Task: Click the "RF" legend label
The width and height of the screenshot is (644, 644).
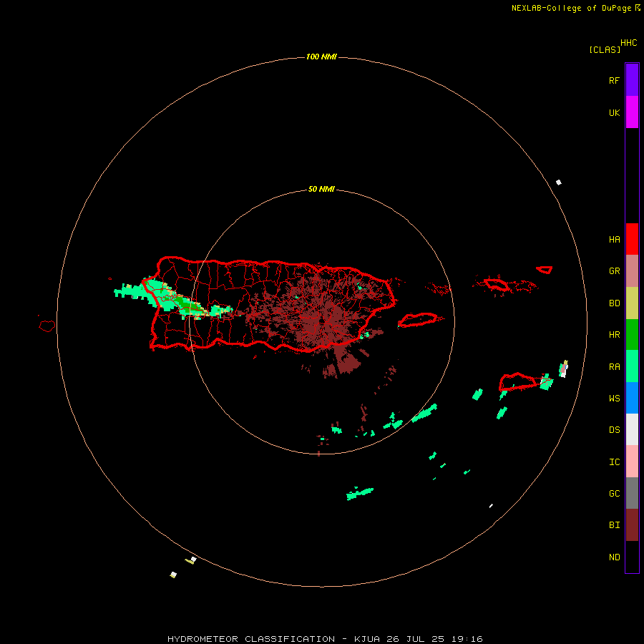Action: pos(614,81)
